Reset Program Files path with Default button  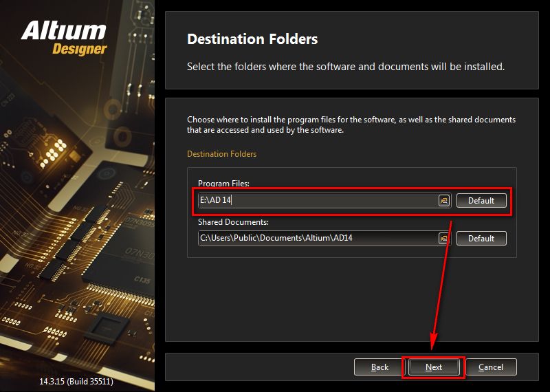(x=481, y=200)
